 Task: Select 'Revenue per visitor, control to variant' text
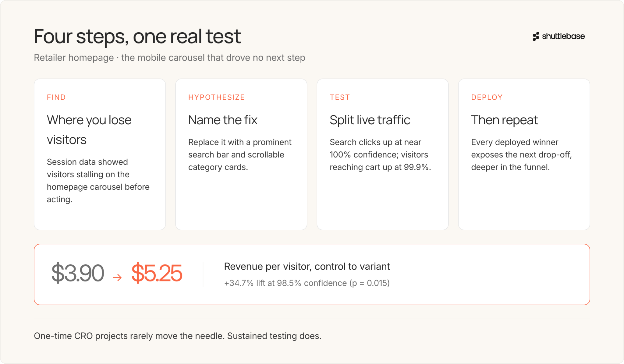coord(307,267)
